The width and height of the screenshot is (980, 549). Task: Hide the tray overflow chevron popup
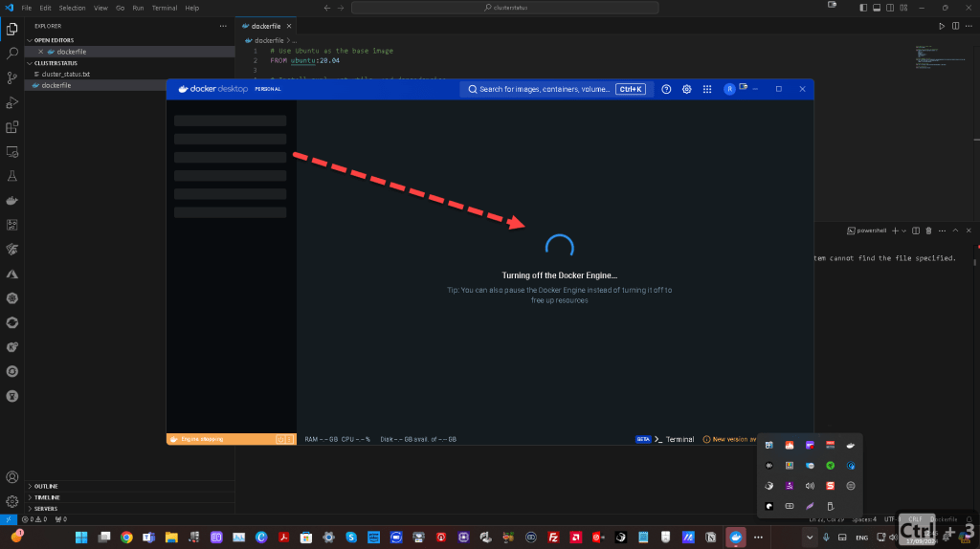[x=810, y=538]
